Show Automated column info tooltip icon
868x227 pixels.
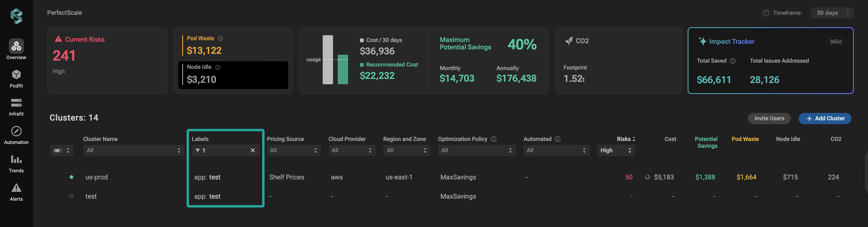558,139
